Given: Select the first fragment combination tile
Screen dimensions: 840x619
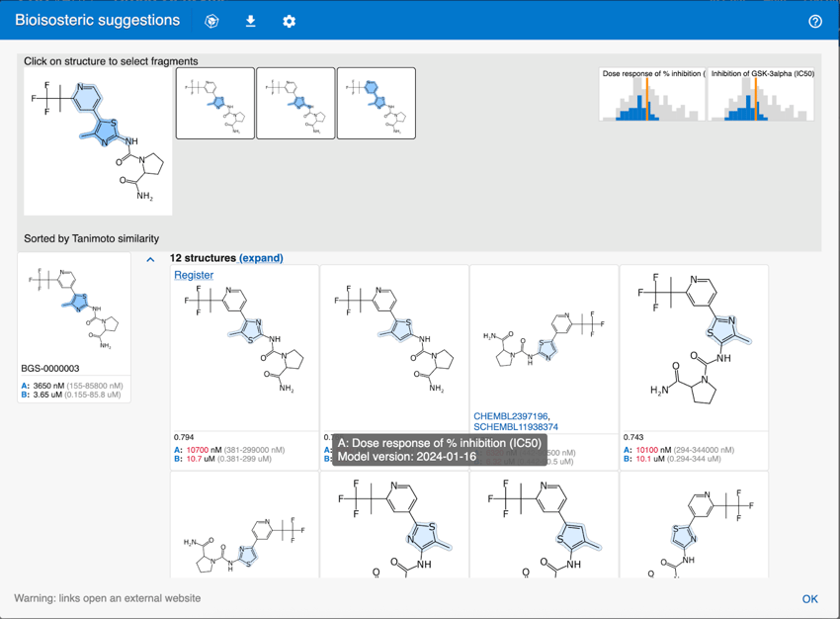Looking at the screenshot, I should tap(214, 103).
